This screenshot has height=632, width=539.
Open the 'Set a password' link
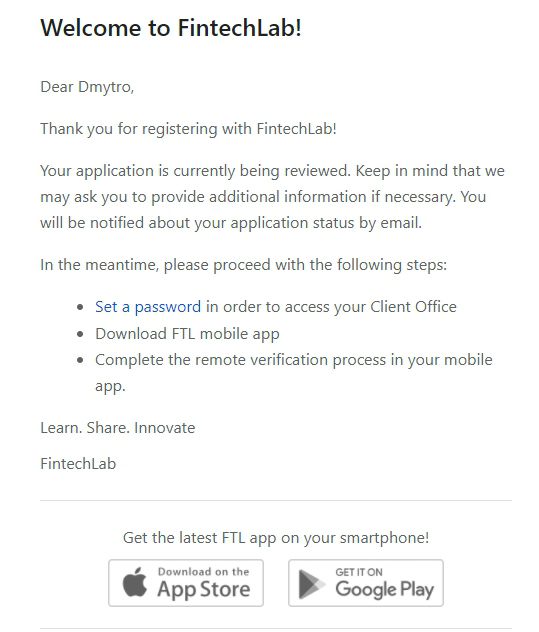148,307
